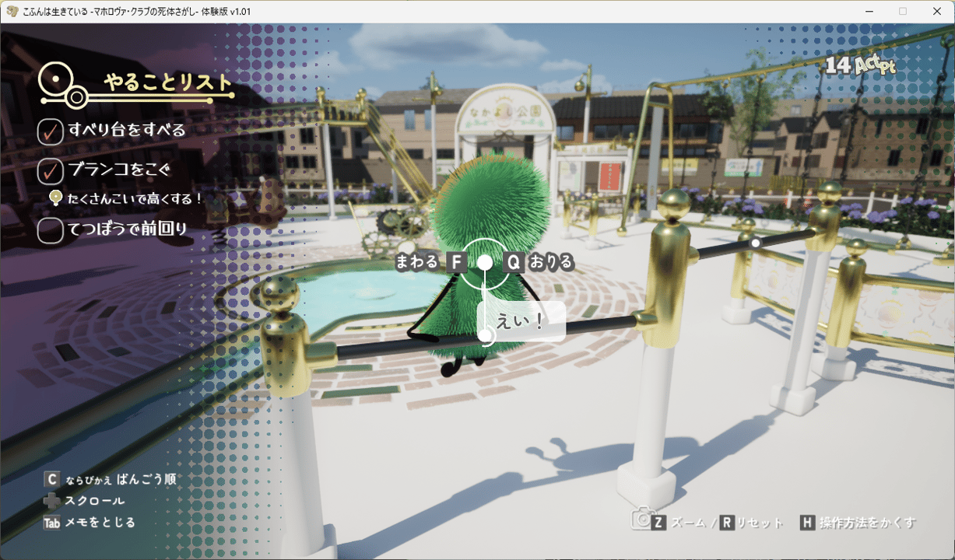The image size is (955, 560).
Task: Click the scroll D-pad icon
Action: (x=51, y=502)
